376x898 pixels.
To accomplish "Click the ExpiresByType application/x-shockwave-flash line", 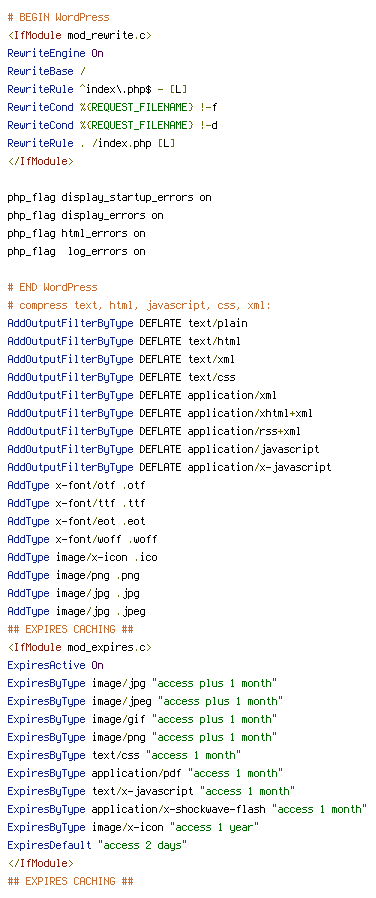I will (187, 809).
